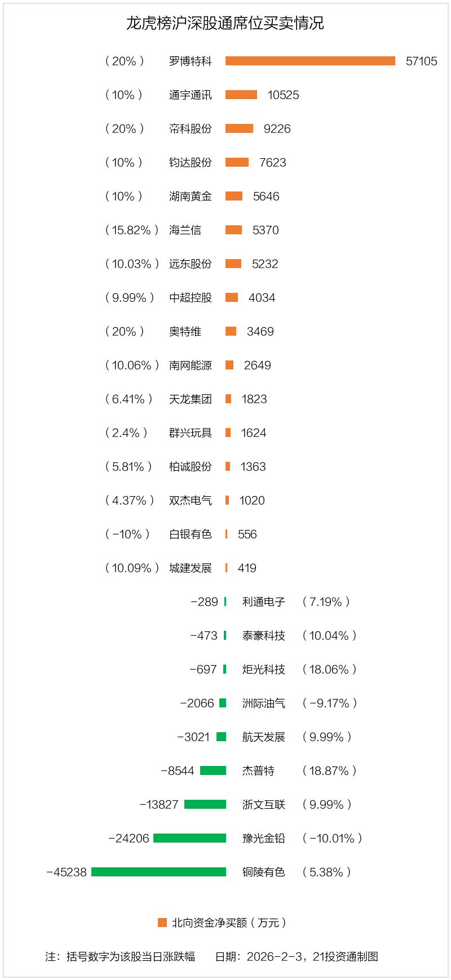This screenshot has width=451, height=980.
Task: Click the 铜陵有色 green bar
Action: tap(158, 872)
